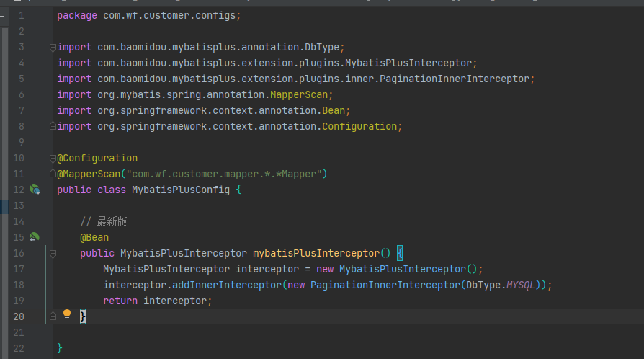644x359 pixels.
Task: Click the @Bean gutter icon on line 15
Action: pos(34,237)
